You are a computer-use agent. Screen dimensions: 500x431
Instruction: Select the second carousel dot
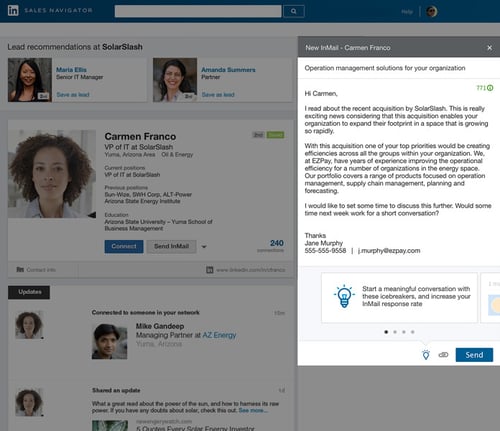395,332
